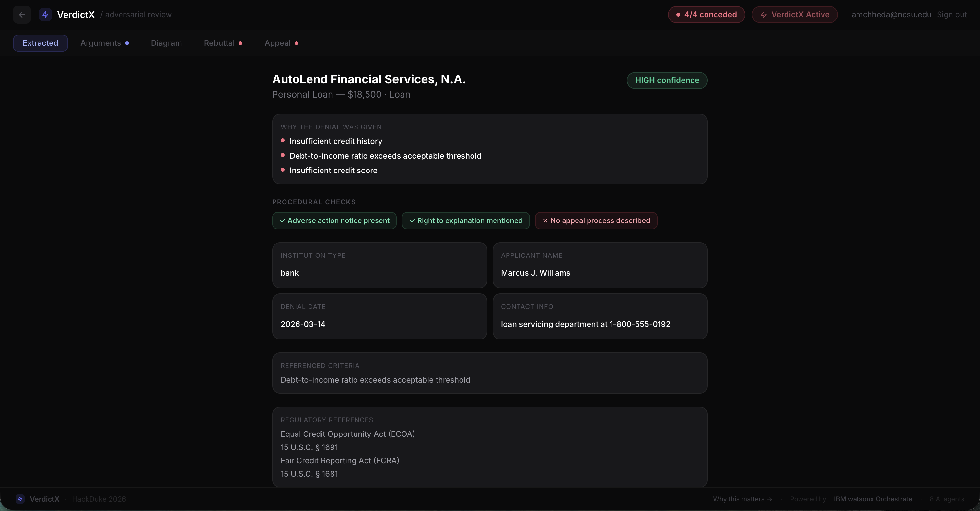
Task: Switch to the Rebuttal tab
Action: [x=219, y=43]
